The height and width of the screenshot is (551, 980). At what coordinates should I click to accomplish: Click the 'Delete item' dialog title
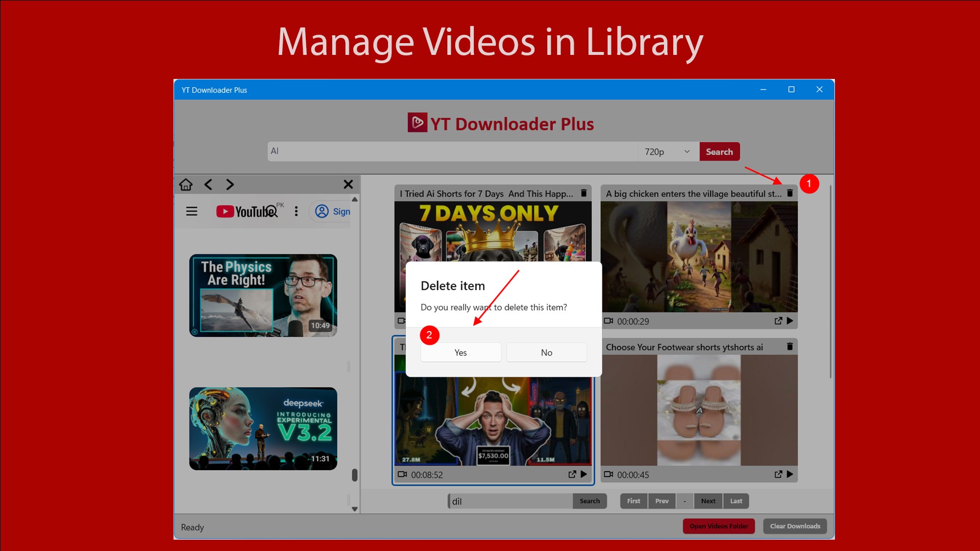click(x=453, y=286)
